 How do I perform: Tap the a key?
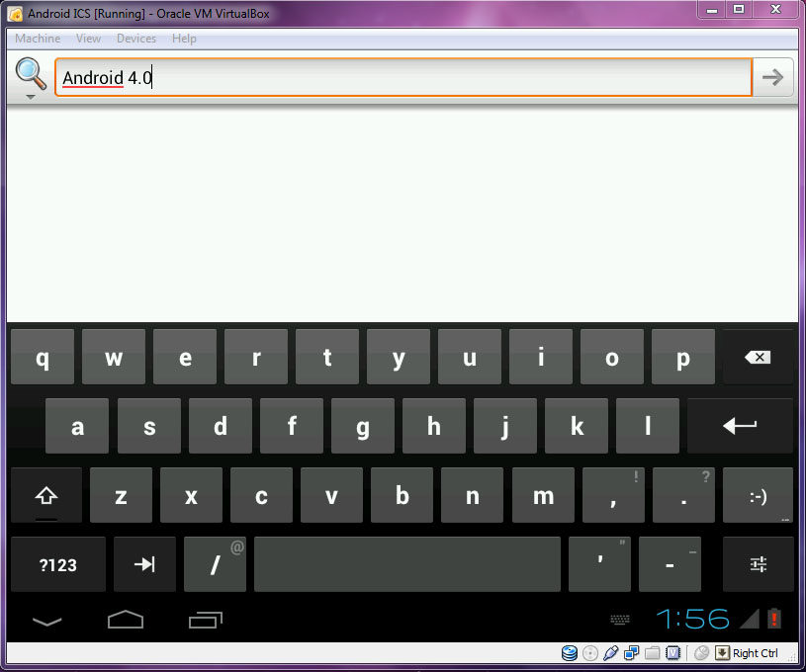click(x=77, y=426)
